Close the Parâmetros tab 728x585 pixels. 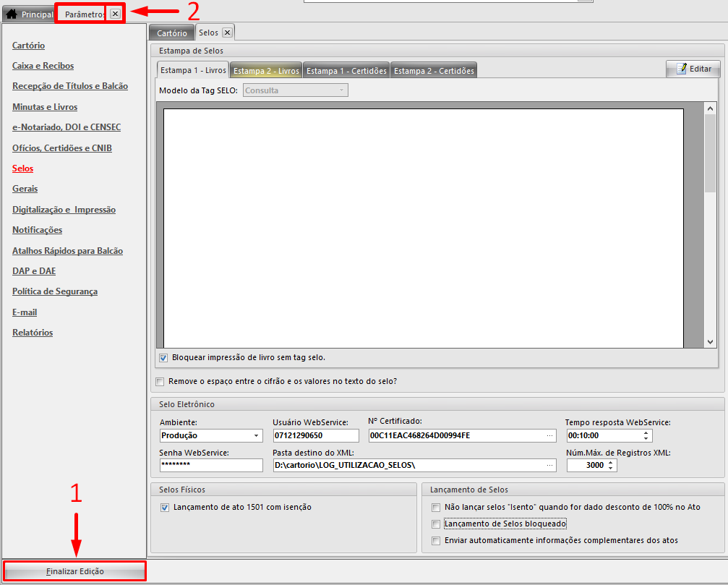click(115, 14)
